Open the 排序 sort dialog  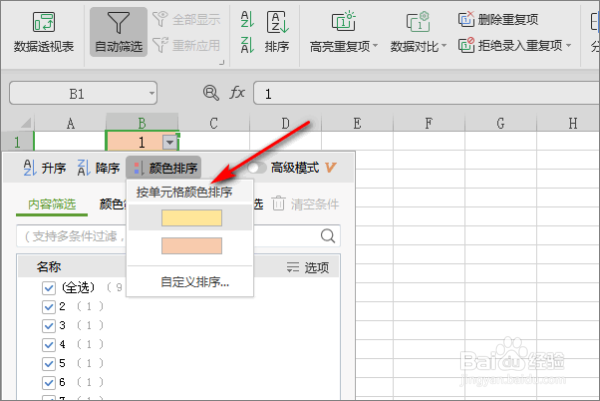click(277, 32)
